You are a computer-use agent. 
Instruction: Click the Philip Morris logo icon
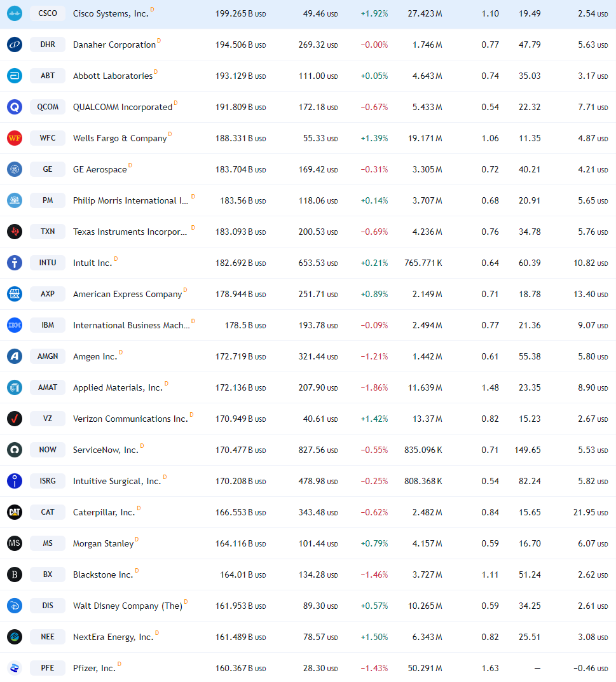pos(15,200)
